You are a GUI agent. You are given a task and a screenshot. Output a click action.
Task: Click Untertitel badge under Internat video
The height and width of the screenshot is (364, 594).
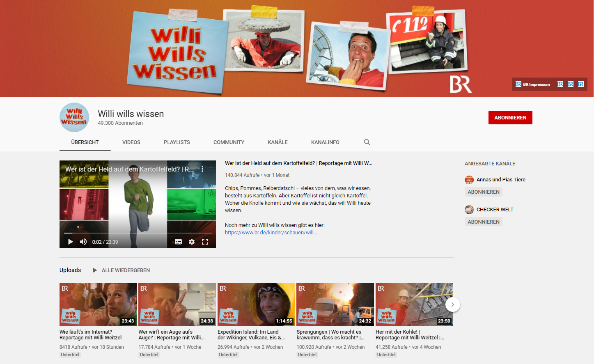pos(70,355)
